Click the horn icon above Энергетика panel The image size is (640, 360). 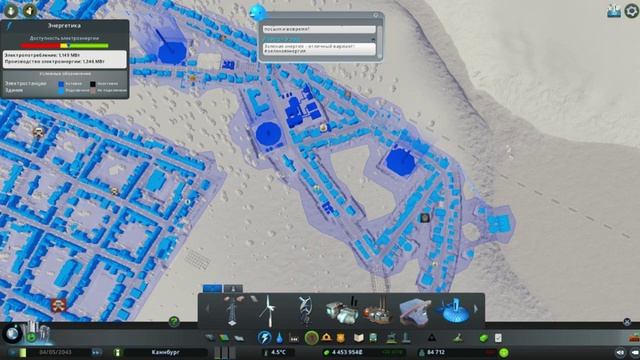coord(29,10)
